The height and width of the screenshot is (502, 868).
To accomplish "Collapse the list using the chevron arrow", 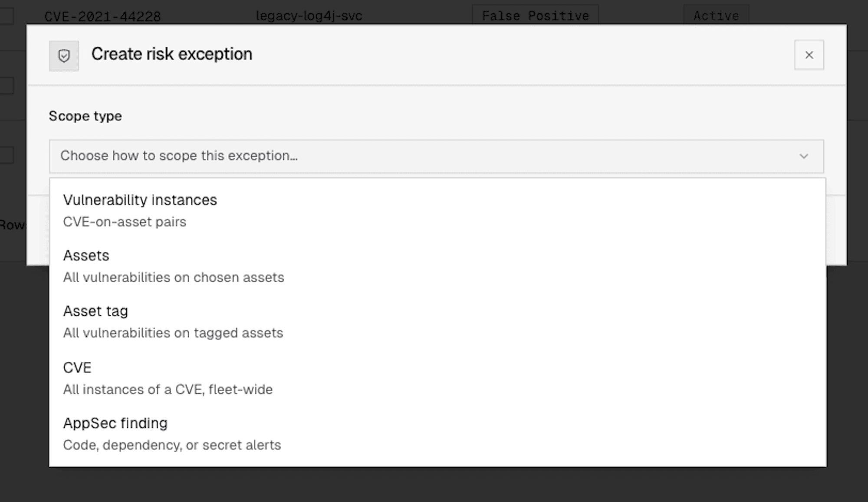I will [x=804, y=156].
